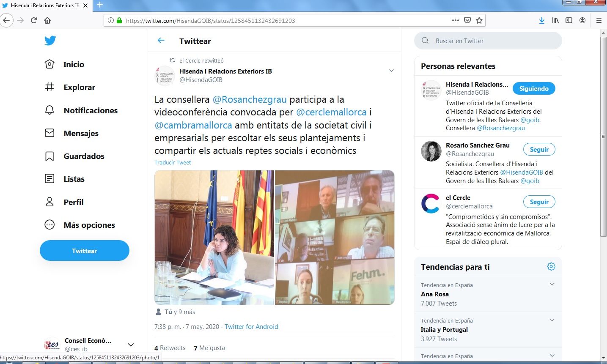Click the Traducir Tweet link
Screen dimensions: 607x364
point(173,162)
